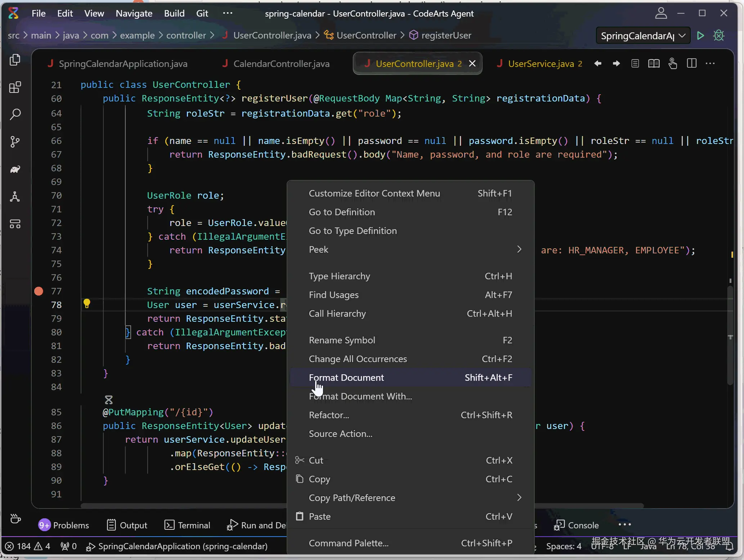744x560 pixels.
Task: Click the green Run play button
Action: (x=700, y=36)
